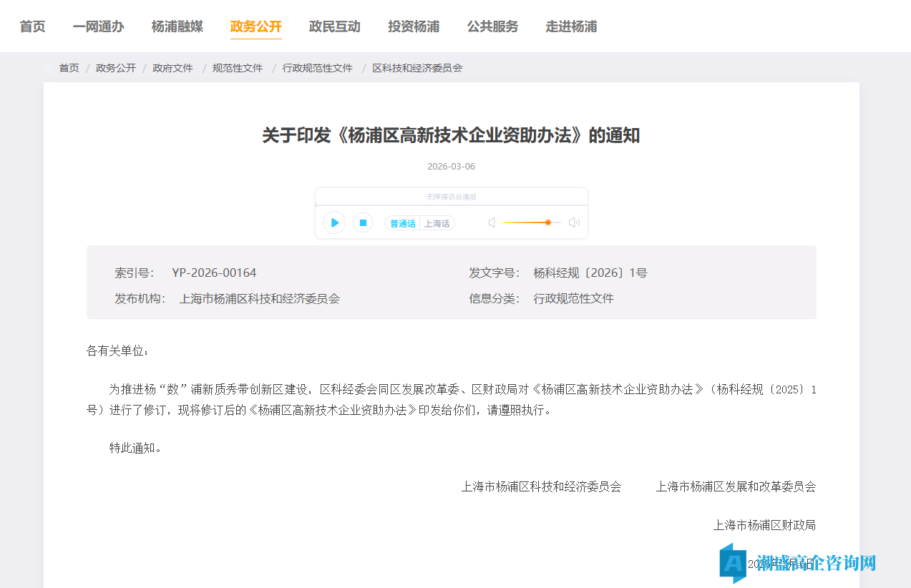Click 政府文件 breadcrumb link

(173, 68)
